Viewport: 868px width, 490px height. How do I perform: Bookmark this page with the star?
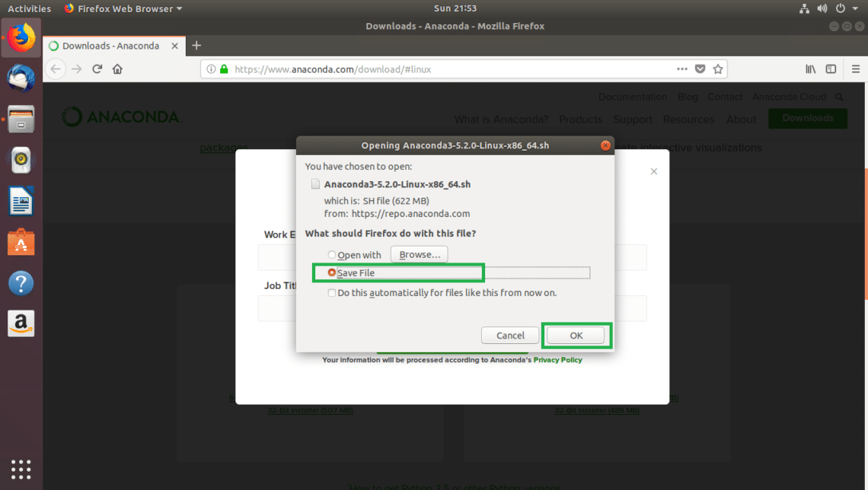[x=718, y=69]
